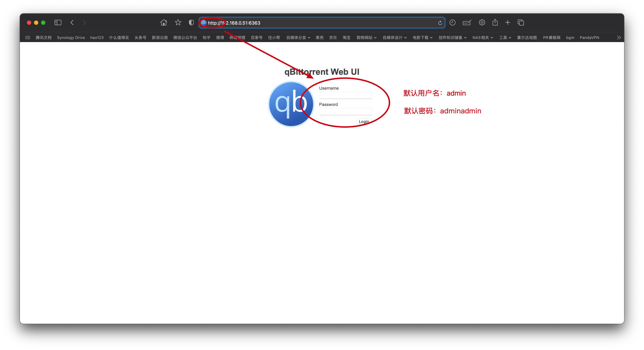Bookmark this page with the star icon
The width and height of the screenshot is (644, 350).
point(178,22)
